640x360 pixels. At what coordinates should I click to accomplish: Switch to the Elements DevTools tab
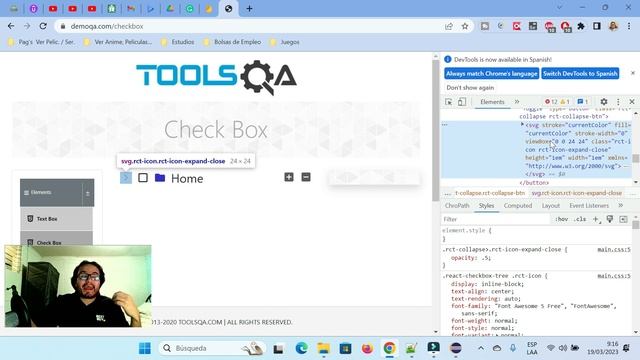[492, 102]
